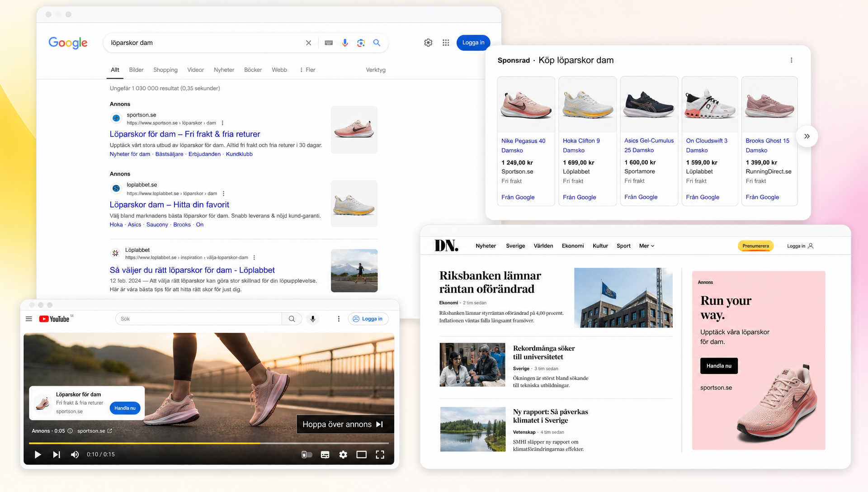
Task: Open Löparskor dam – Hitta din favorit link
Action: click(x=169, y=205)
